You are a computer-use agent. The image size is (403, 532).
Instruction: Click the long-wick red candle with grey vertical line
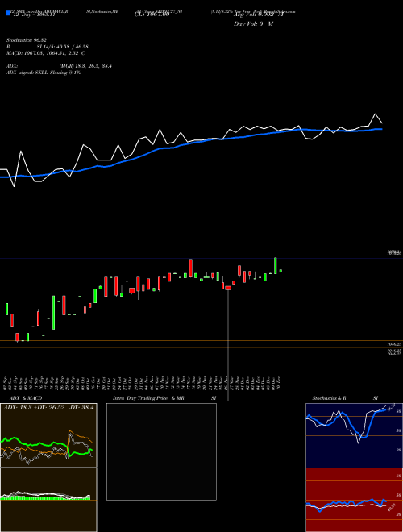(x=228, y=288)
